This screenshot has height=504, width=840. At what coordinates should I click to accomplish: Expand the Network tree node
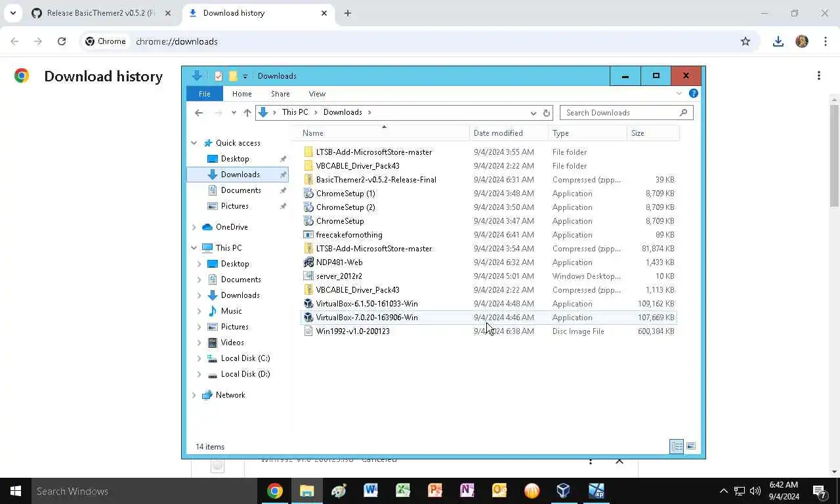click(194, 395)
